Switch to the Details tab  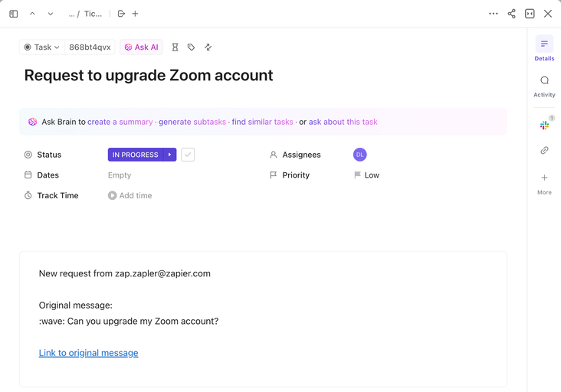pos(544,48)
